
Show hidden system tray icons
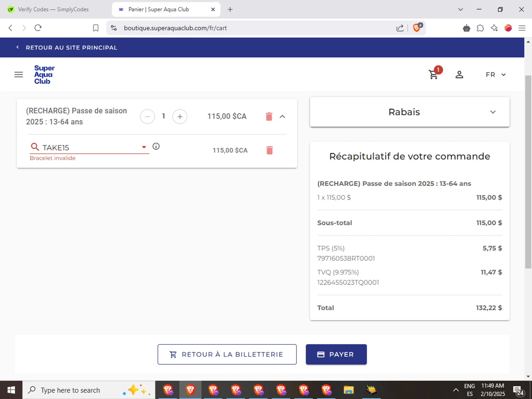click(456, 390)
